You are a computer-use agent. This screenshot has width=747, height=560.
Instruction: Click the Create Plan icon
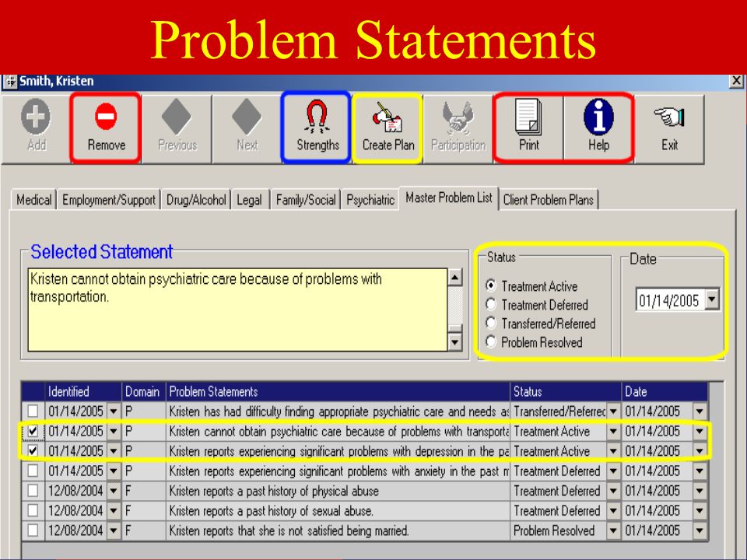[x=388, y=129]
